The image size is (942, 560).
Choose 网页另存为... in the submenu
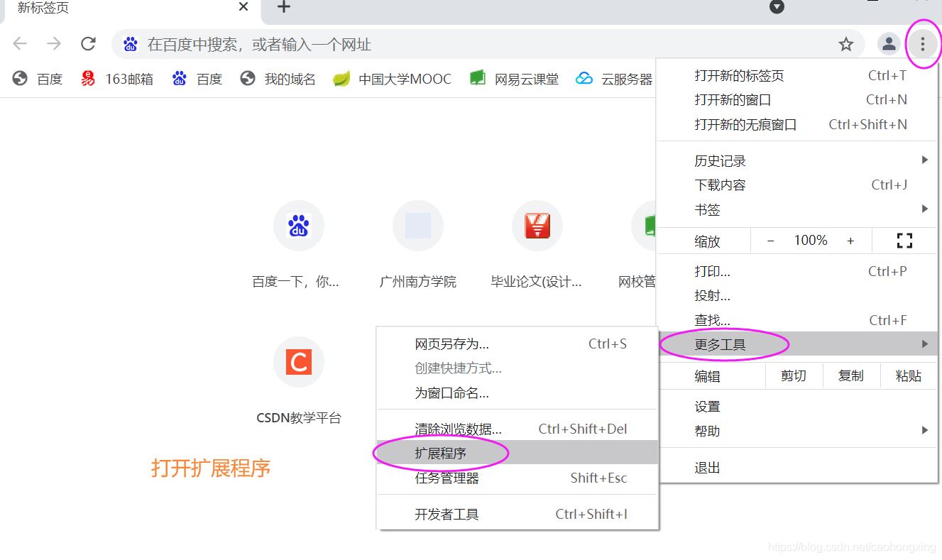(x=517, y=344)
